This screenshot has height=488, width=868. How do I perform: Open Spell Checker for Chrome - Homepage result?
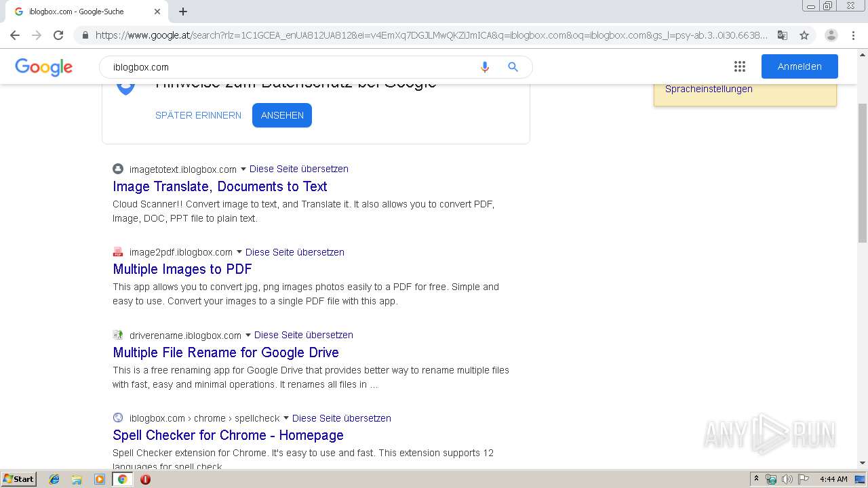[x=228, y=435]
